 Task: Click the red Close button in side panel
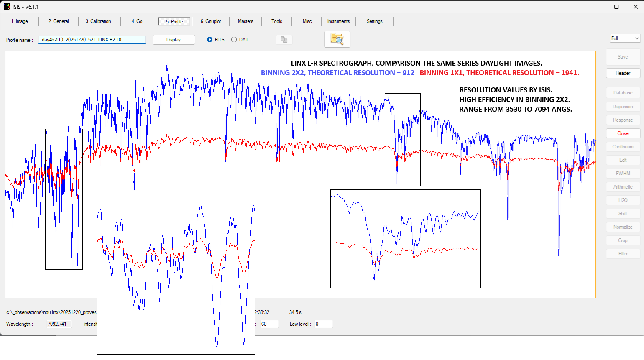point(623,133)
